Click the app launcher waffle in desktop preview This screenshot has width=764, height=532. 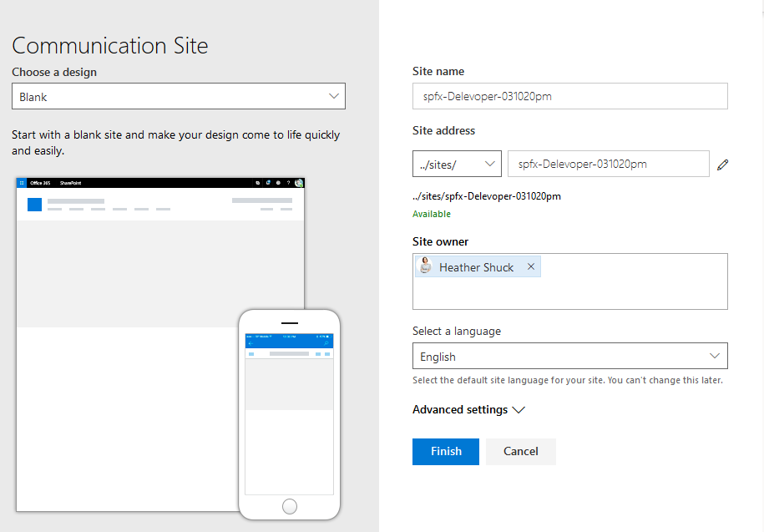22,182
